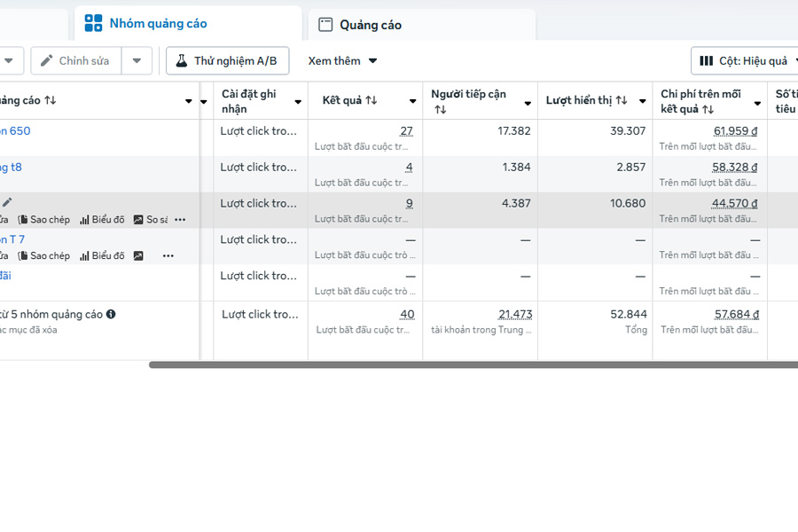Click the 'Thử nghiệm A/B' button
Image resolution: width=798 pixels, height=532 pixels.
(x=227, y=61)
